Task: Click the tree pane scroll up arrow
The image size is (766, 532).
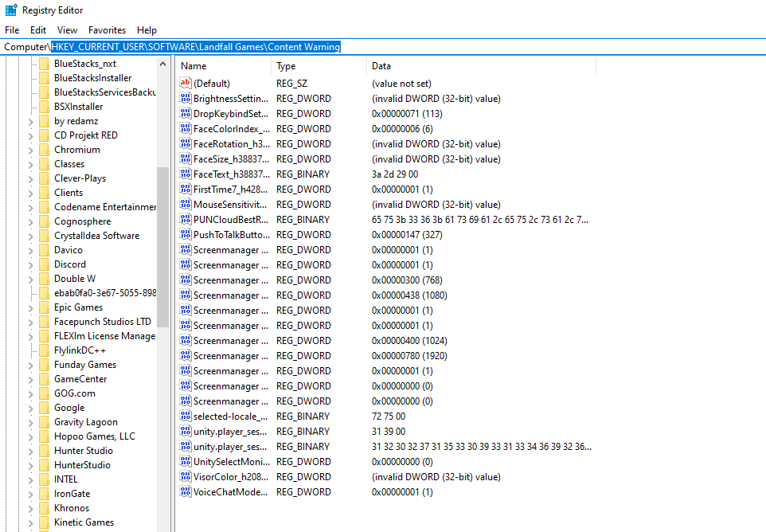Action: coord(162,64)
